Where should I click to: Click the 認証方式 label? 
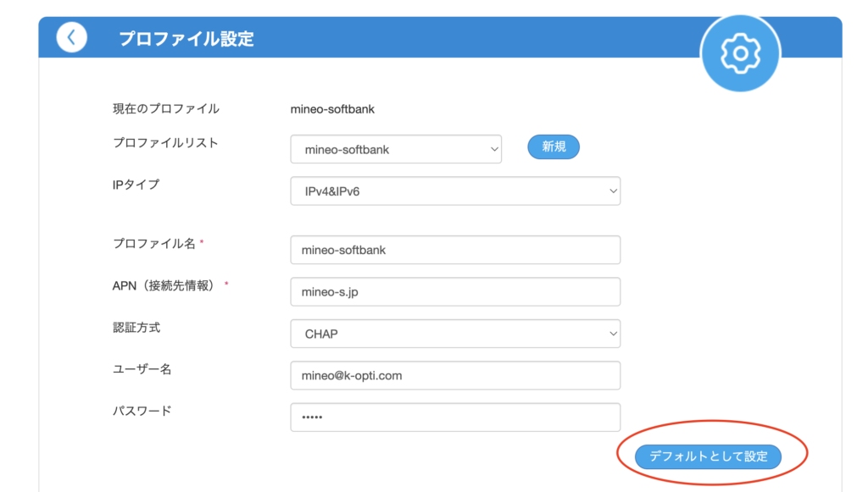pos(136,328)
